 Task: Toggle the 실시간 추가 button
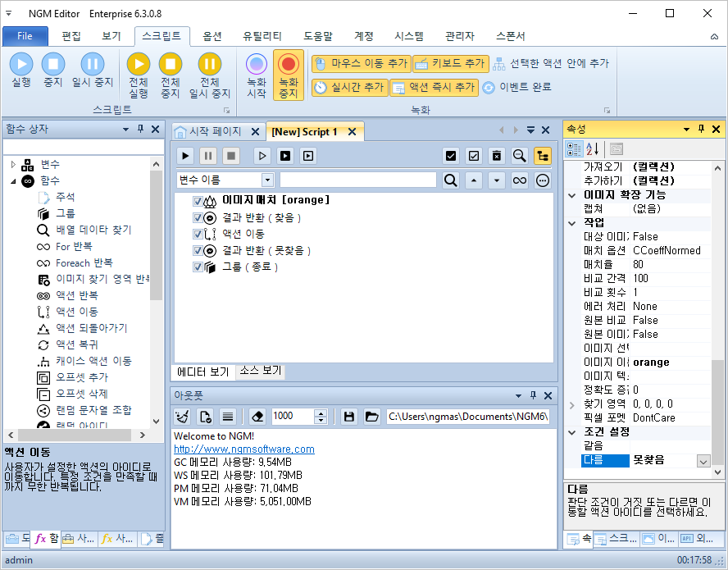349,87
